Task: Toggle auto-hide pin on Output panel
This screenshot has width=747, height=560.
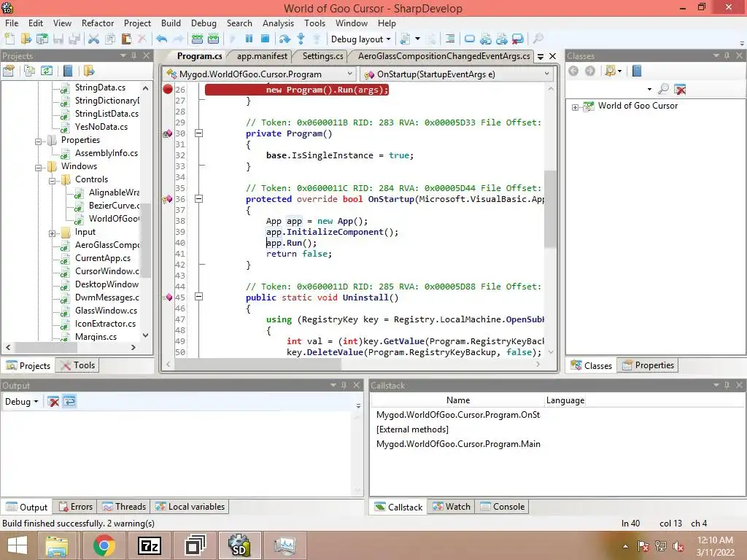Action: (x=344, y=385)
